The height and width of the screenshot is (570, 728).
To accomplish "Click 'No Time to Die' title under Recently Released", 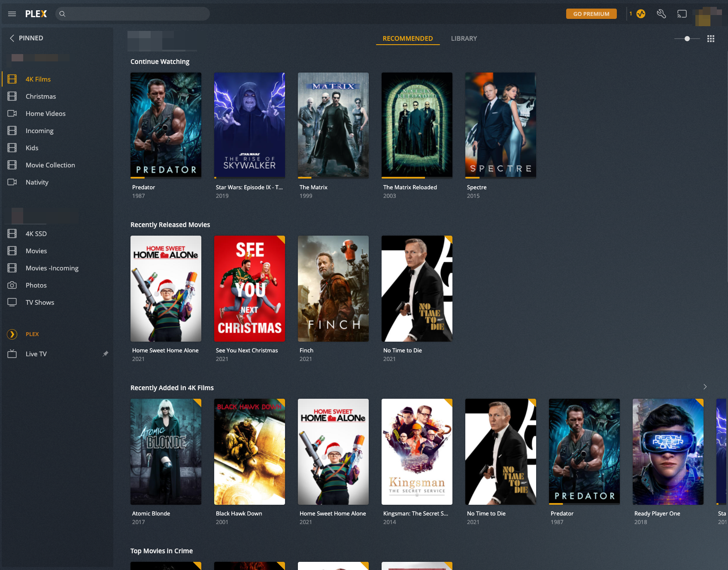I will point(402,350).
